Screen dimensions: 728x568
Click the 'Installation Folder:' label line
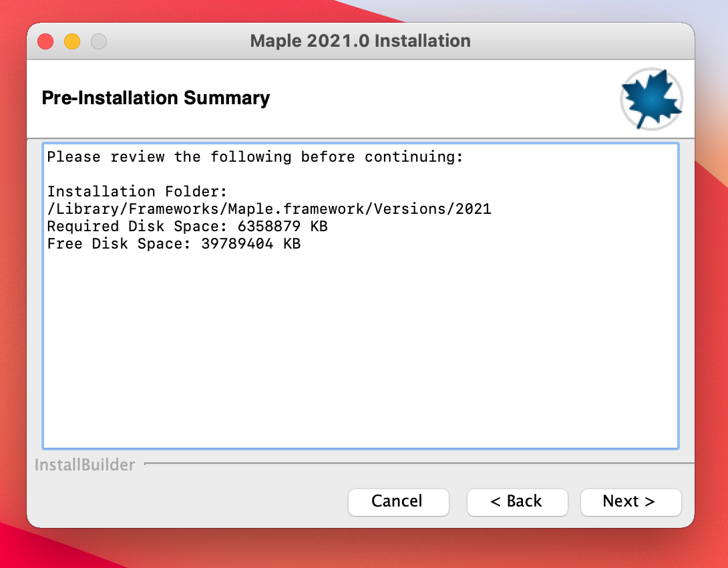138,192
